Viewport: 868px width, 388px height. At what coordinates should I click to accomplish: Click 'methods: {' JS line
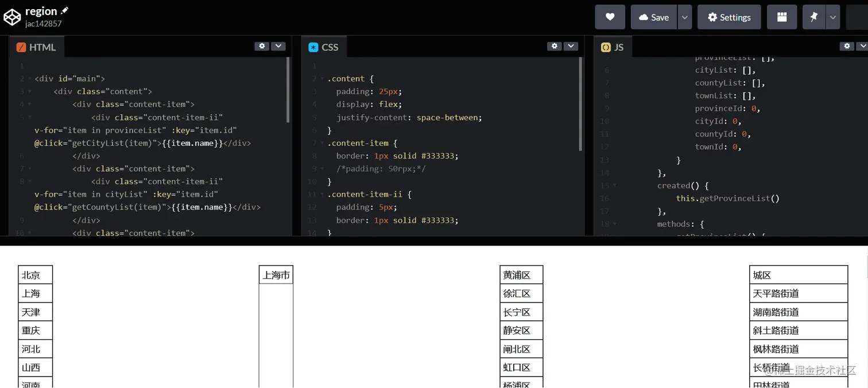(x=681, y=224)
